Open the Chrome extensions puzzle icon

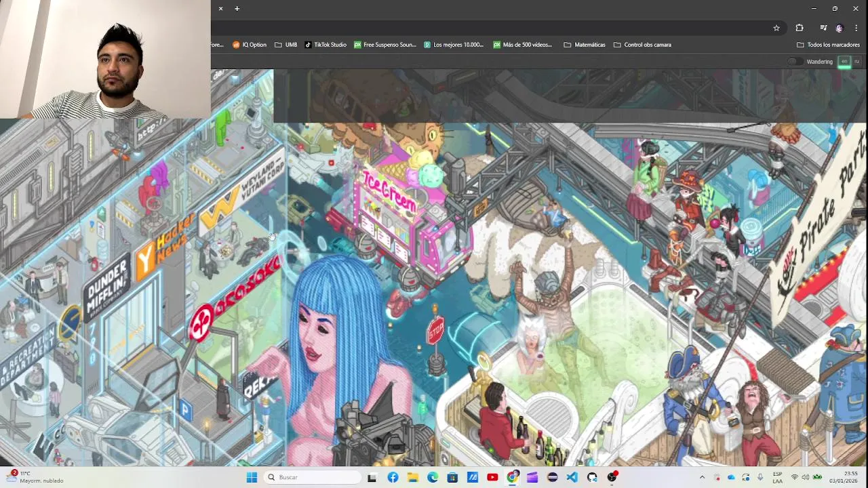[x=800, y=28]
